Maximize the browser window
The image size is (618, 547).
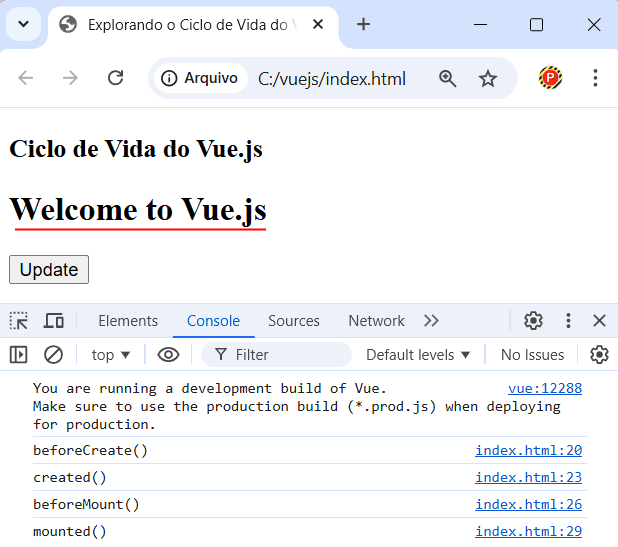536,24
